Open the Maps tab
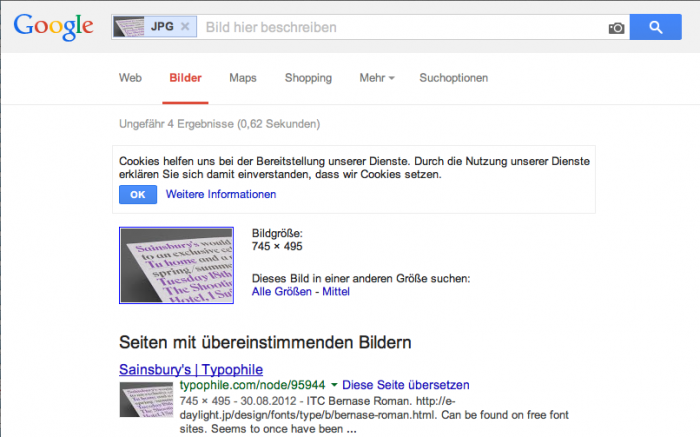Viewport: 700px width, 437px height. (243, 78)
